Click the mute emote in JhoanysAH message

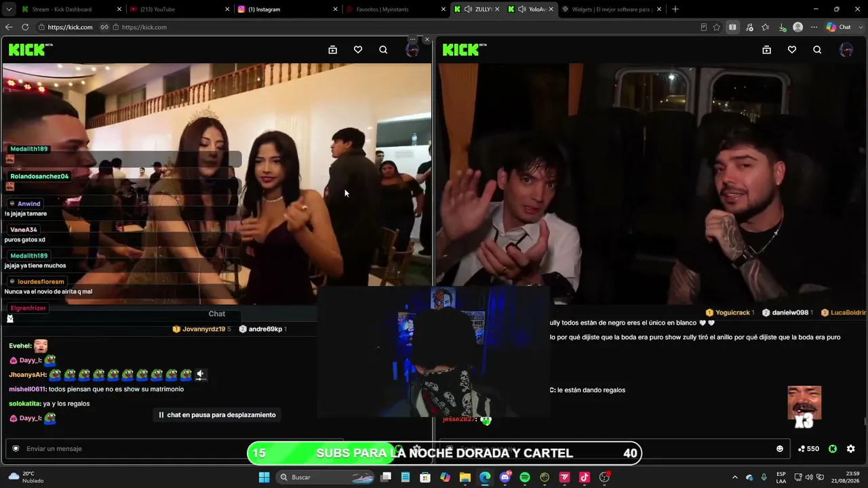coord(200,374)
